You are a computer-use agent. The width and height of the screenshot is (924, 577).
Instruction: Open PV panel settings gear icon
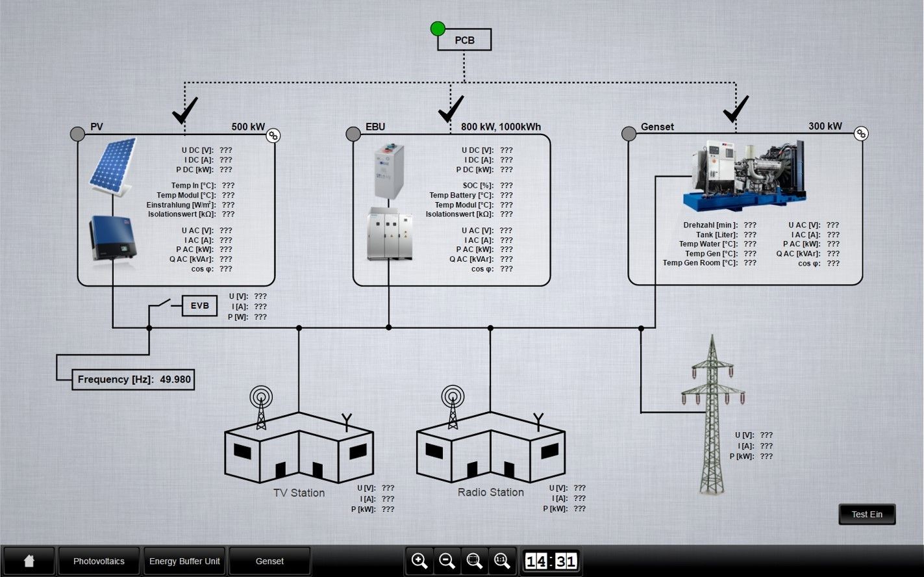click(273, 135)
